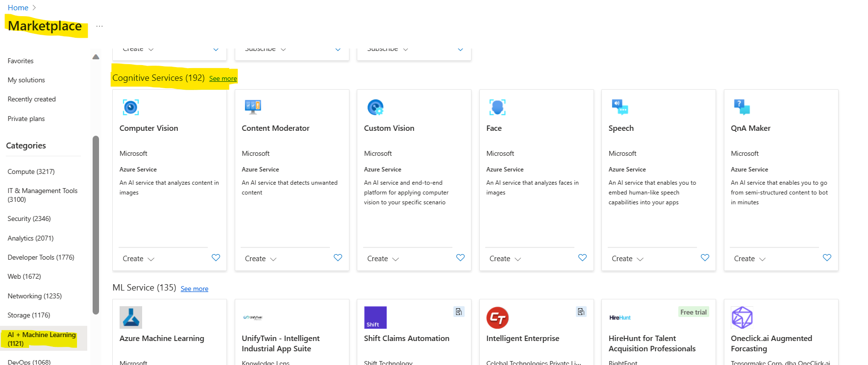868x365 pixels.
Task: Click the badge icon on Shift Claims card
Action: pos(459,312)
